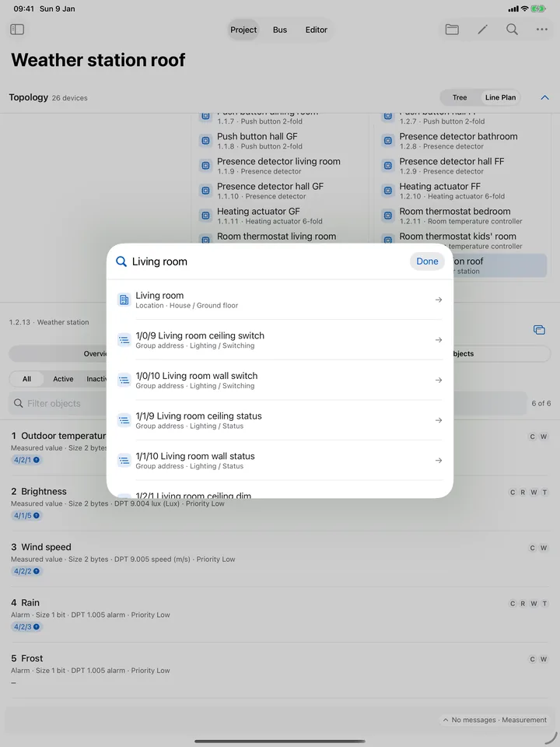Focus the Living room search field

(x=267, y=261)
